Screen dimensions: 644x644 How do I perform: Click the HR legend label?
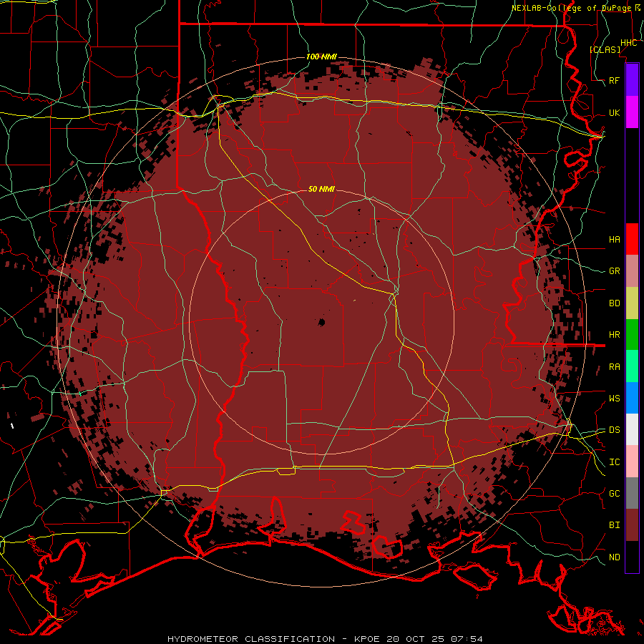point(614,335)
